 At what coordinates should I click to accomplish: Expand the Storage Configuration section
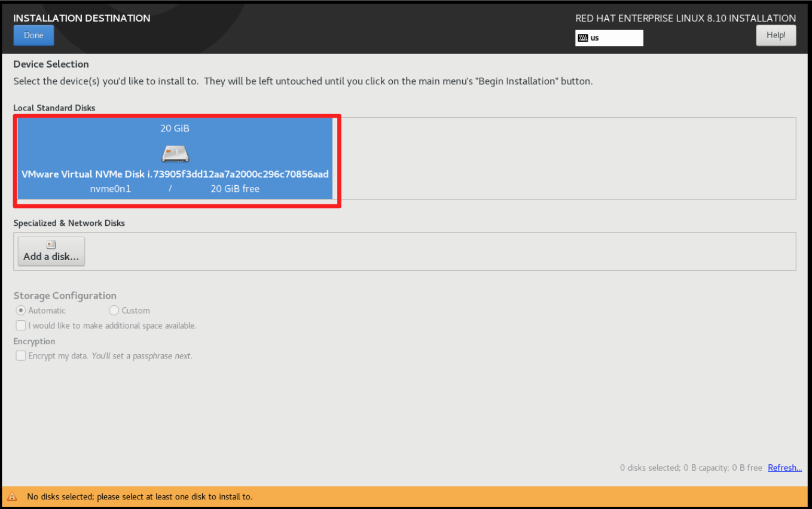coord(65,295)
